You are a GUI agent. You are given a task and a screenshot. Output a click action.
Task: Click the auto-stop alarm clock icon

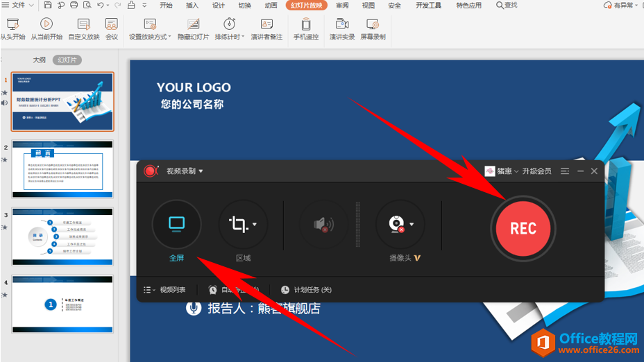click(213, 290)
